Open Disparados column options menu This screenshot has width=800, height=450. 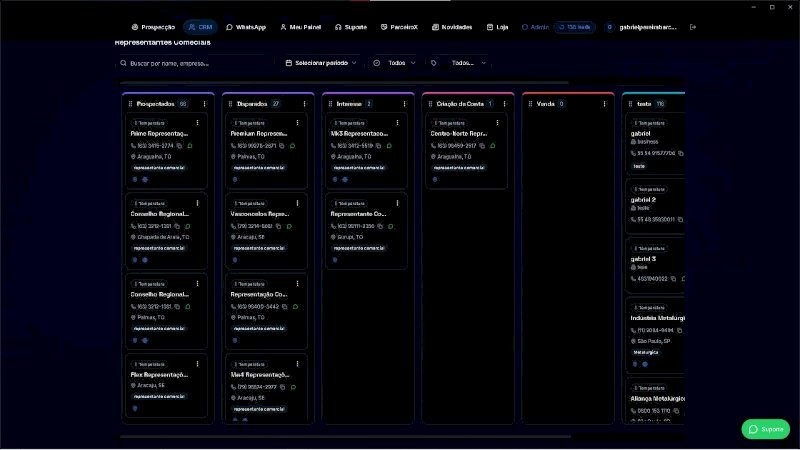pyautogui.click(x=305, y=104)
